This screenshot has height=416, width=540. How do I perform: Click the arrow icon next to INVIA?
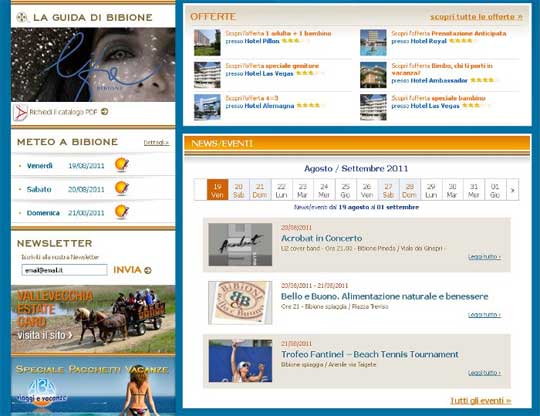pos(148,270)
